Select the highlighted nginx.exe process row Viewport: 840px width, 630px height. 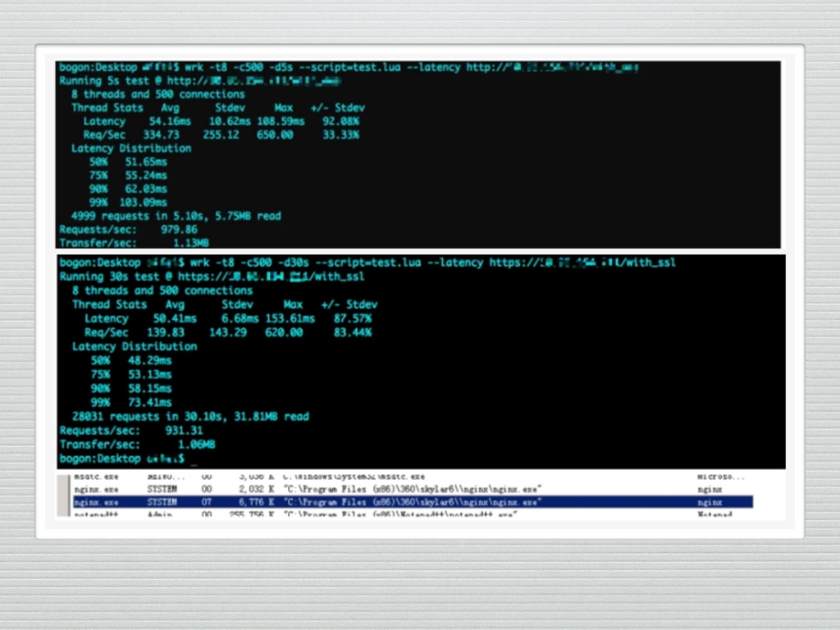tap(413, 502)
